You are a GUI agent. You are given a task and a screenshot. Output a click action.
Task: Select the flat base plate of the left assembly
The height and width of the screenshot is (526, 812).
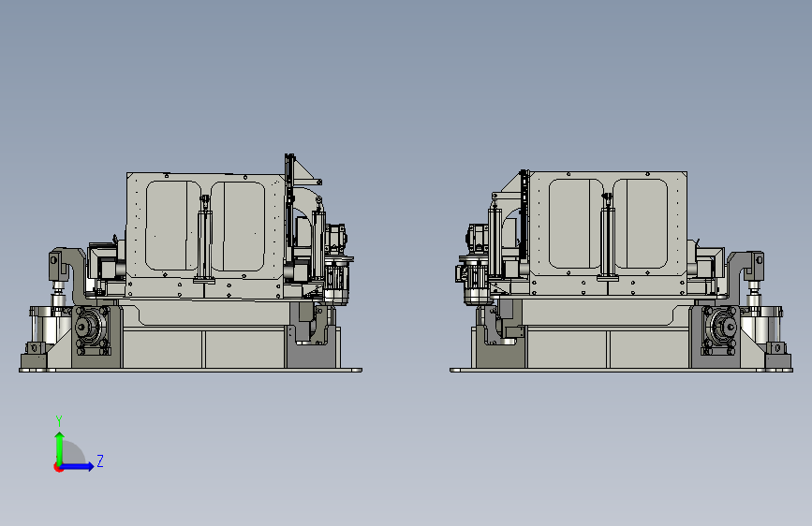point(190,370)
